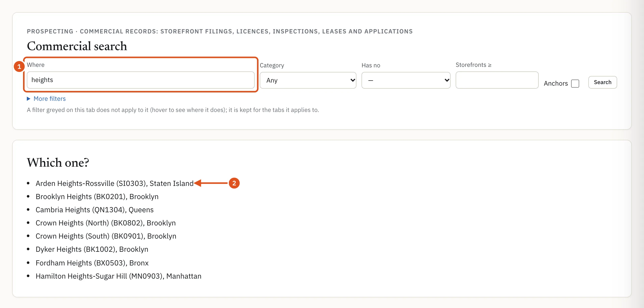Open the Has no dropdown

click(x=406, y=80)
